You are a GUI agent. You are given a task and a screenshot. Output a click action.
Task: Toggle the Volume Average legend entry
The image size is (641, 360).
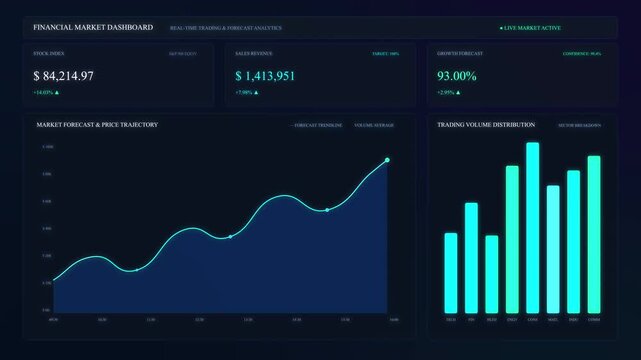point(374,125)
